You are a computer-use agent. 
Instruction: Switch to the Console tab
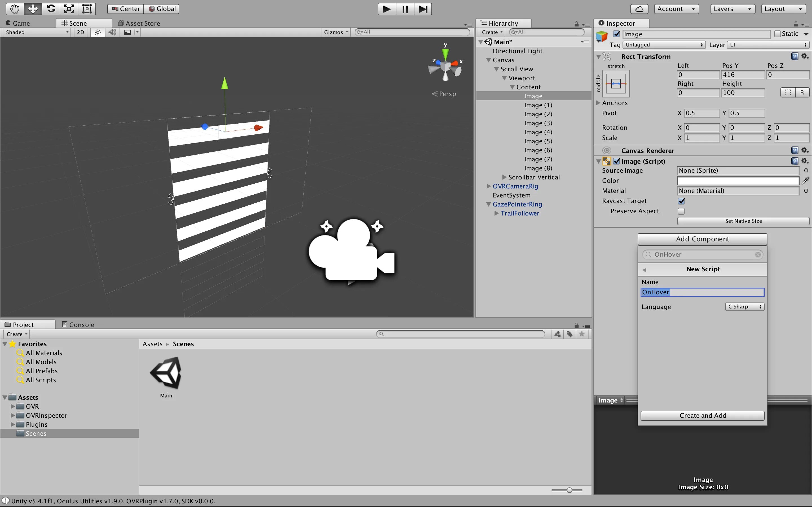pyautogui.click(x=78, y=324)
